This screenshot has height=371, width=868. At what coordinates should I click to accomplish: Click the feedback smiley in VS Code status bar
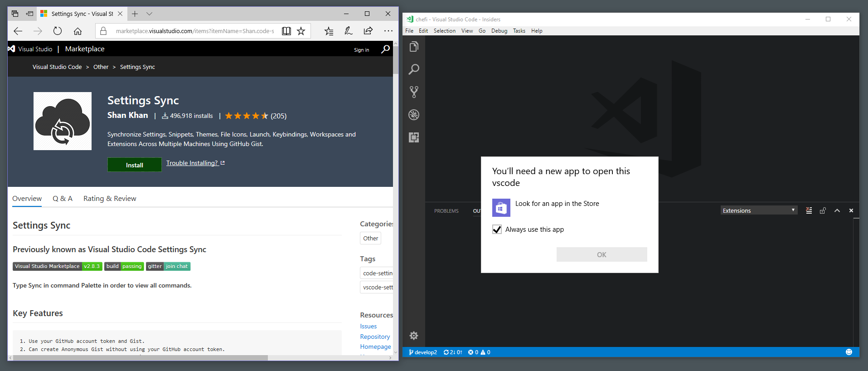849,352
